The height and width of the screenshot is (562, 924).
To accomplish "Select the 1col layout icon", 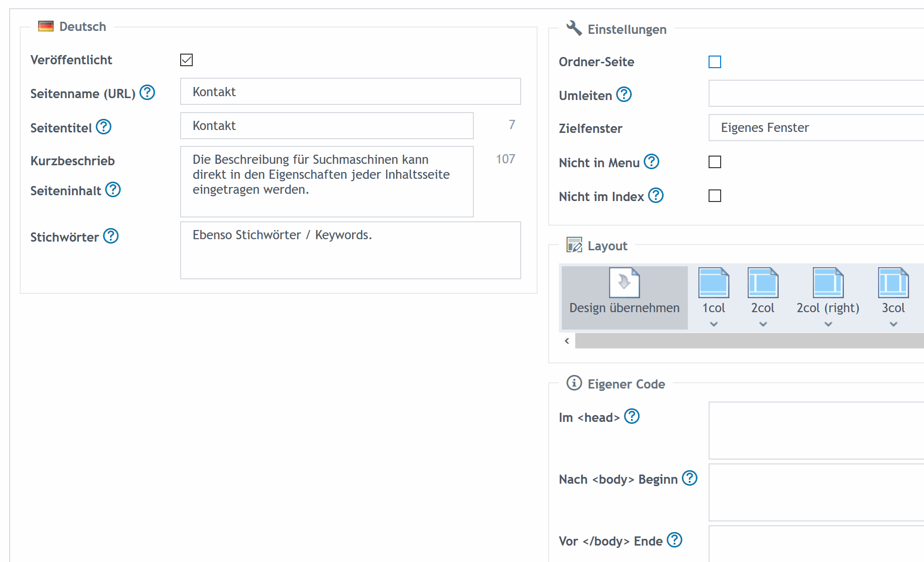I will (714, 283).
